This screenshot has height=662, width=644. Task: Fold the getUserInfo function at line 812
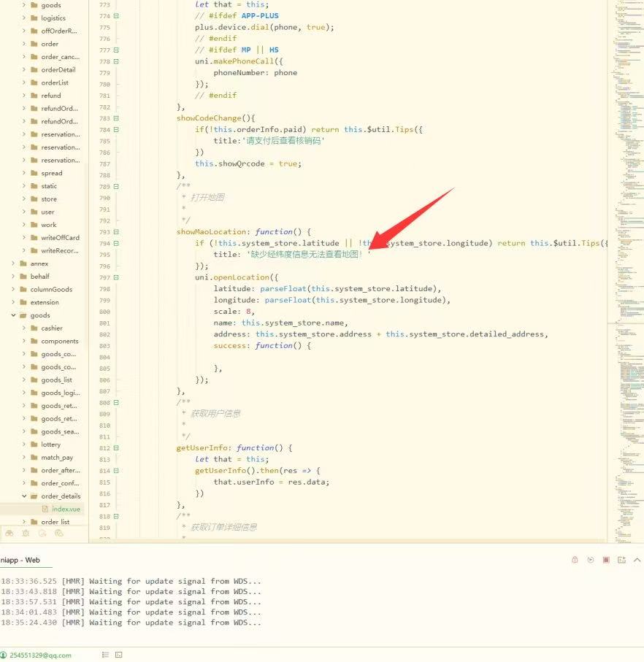pos(116,448)
